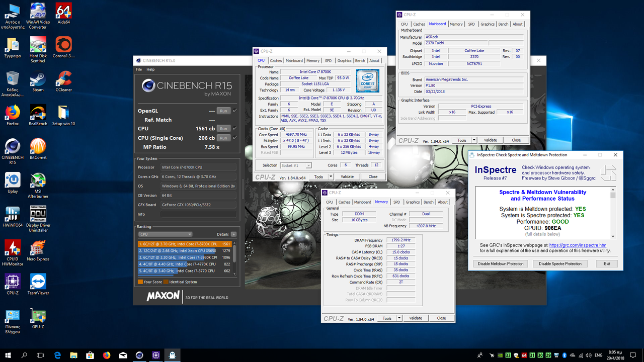Open the Socket #1 selection dropdown
The height and width of the screenshot is (362, 644).
pyautogui.click(x=295, y=165)
